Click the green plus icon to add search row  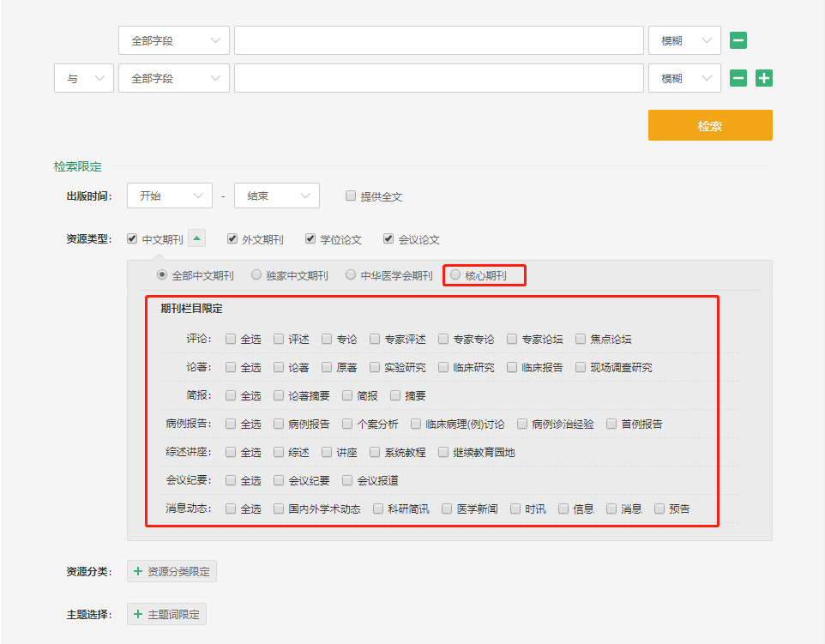(763, 78)
